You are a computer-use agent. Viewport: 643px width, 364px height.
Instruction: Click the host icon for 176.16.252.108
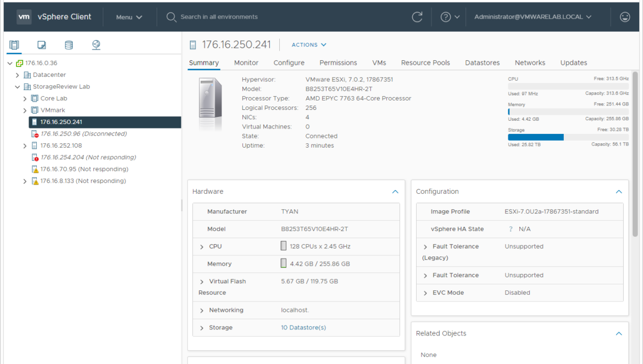pyautogui.click(x=35, y=145)
